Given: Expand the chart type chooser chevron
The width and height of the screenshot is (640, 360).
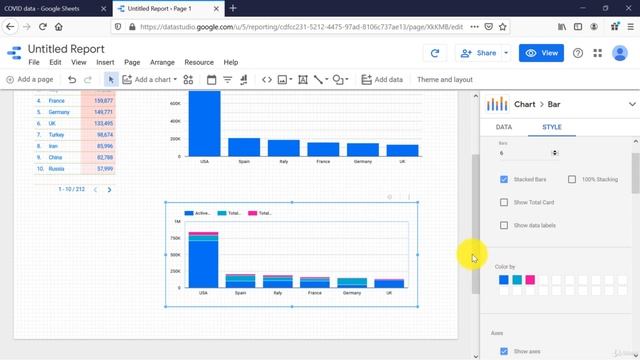Looking at the screenshot, I should coord(632,104).
